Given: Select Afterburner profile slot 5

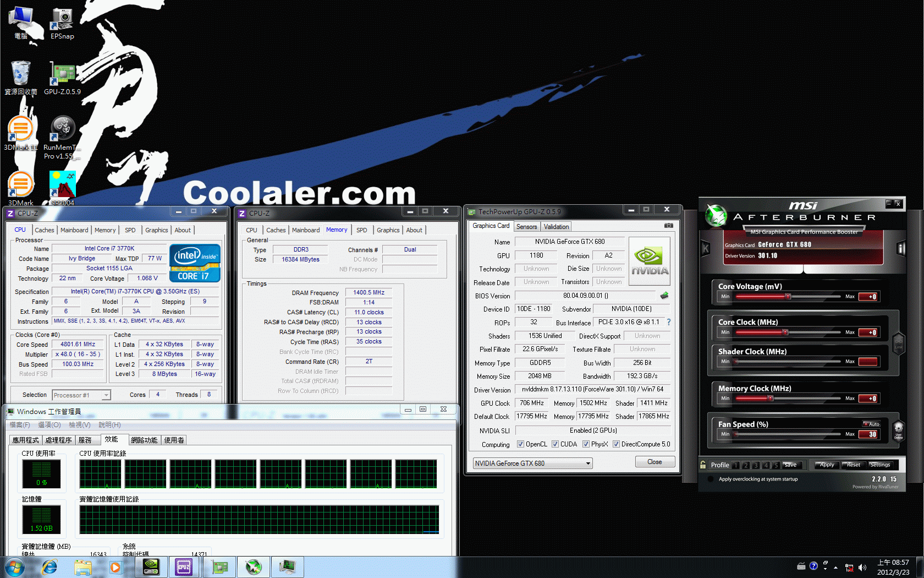Looking at the screenshot, I should [776, 465].
